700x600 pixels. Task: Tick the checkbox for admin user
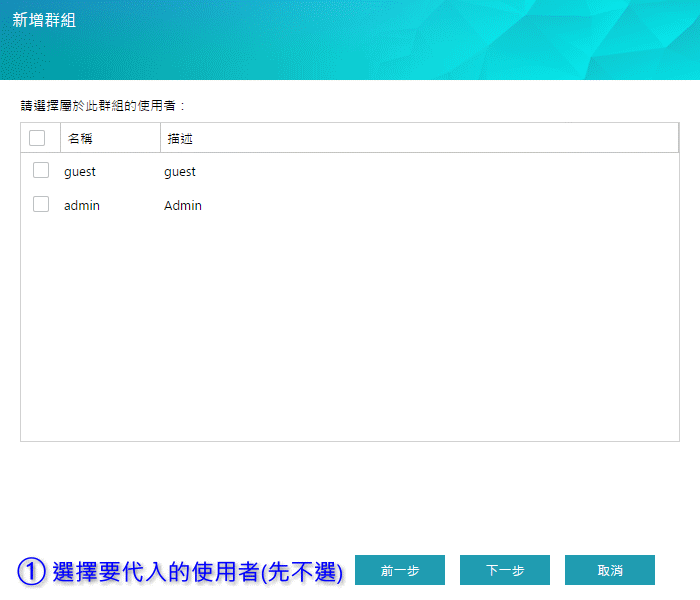coord(41,204)
